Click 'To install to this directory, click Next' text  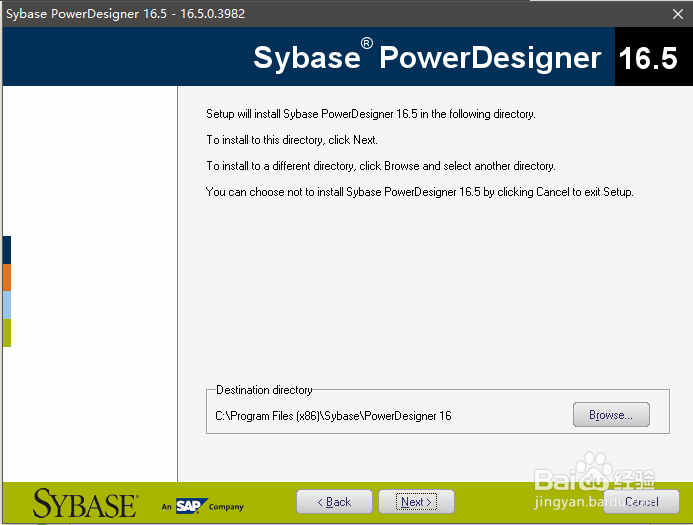coord(292,140)
